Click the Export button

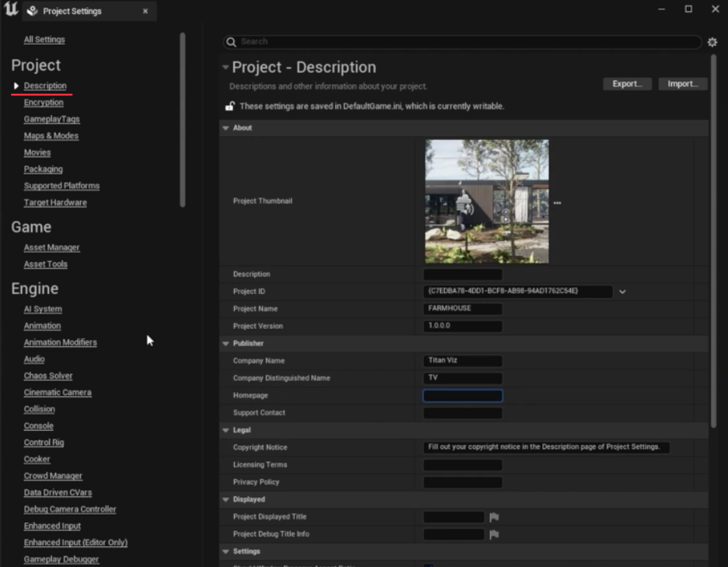(x=627, y=84)
